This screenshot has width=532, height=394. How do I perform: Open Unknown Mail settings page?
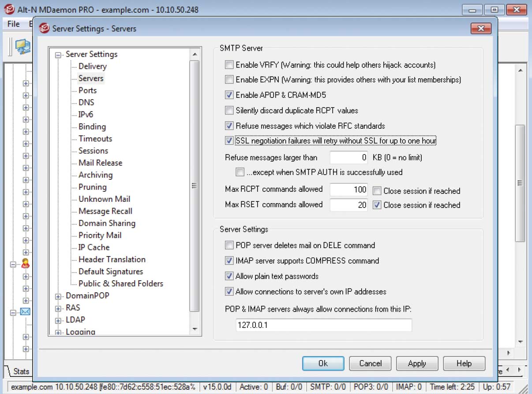point(104,199)
